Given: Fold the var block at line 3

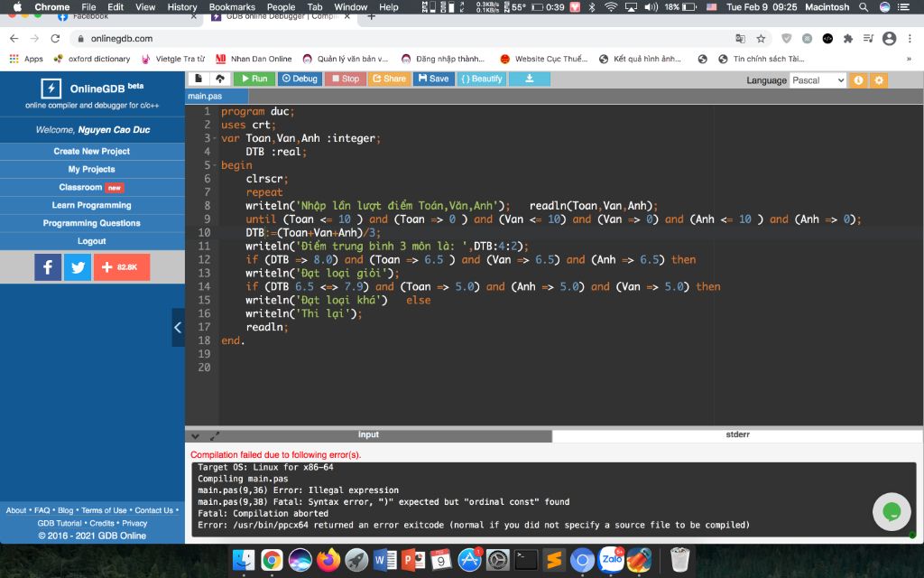Looking at the screenshot, I should point(215,139).
